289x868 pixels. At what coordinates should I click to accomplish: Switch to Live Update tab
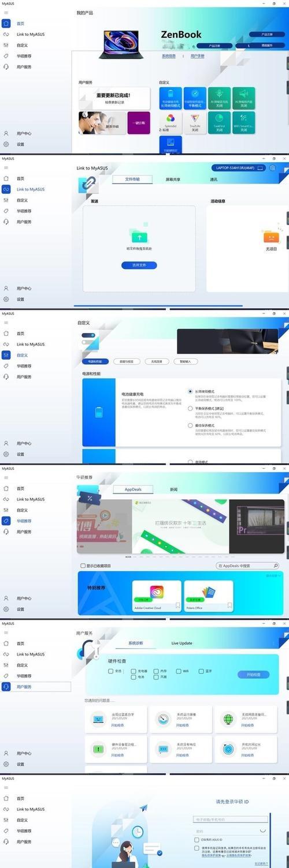[x=182, y=643]
